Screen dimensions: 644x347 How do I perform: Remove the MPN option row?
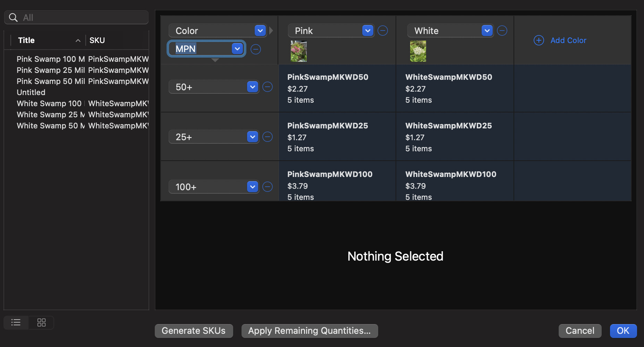coord(256,49)
